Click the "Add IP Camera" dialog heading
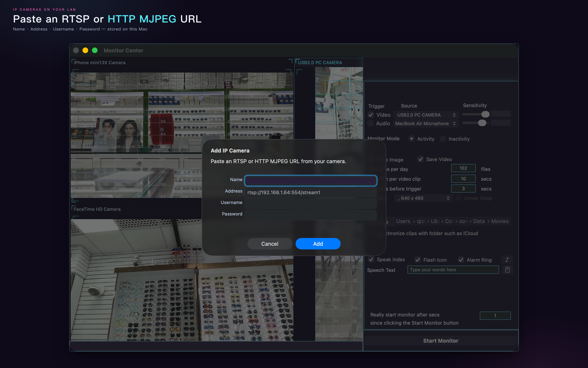Image resolution: width=588 pixels, height=368 pixels. (x=230, y=151)
